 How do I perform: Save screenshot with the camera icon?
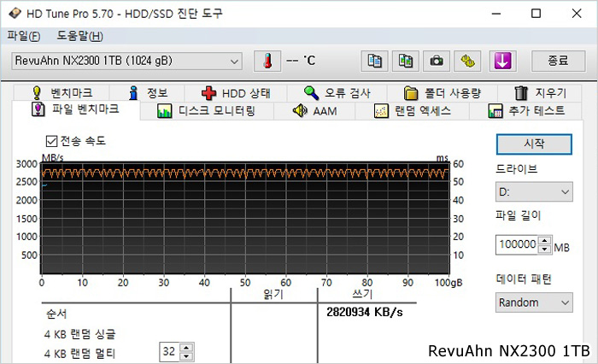coord(437,61)
